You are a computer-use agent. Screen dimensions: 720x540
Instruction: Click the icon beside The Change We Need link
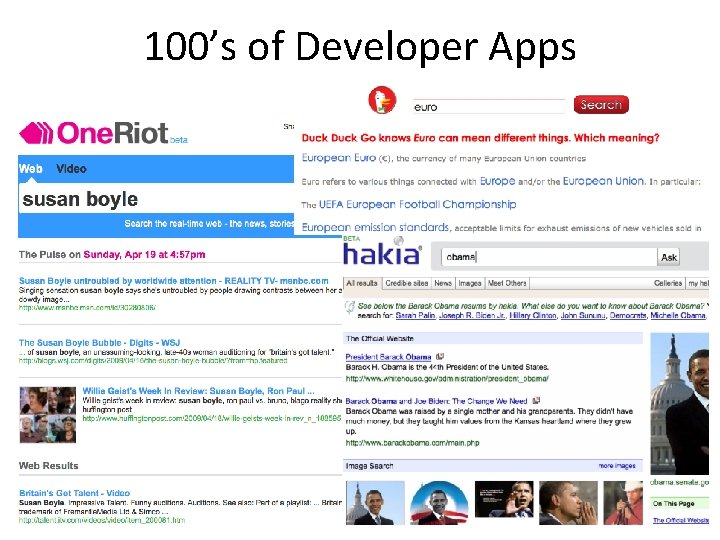pyautogui.click(x=536, y=400)
